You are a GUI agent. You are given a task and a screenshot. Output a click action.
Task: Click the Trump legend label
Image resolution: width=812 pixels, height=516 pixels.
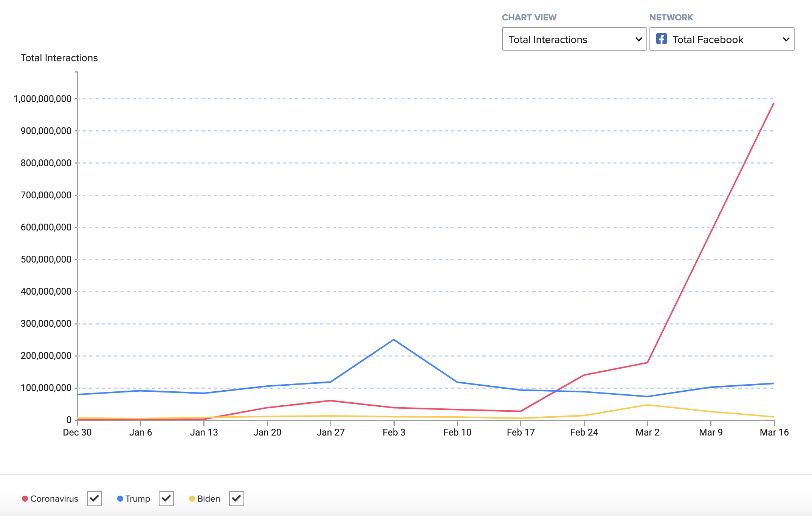coord(138,499)
